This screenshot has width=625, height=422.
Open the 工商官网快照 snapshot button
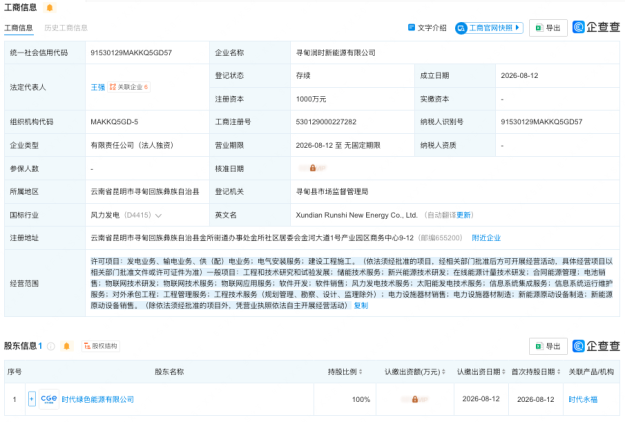click(489, 28)
